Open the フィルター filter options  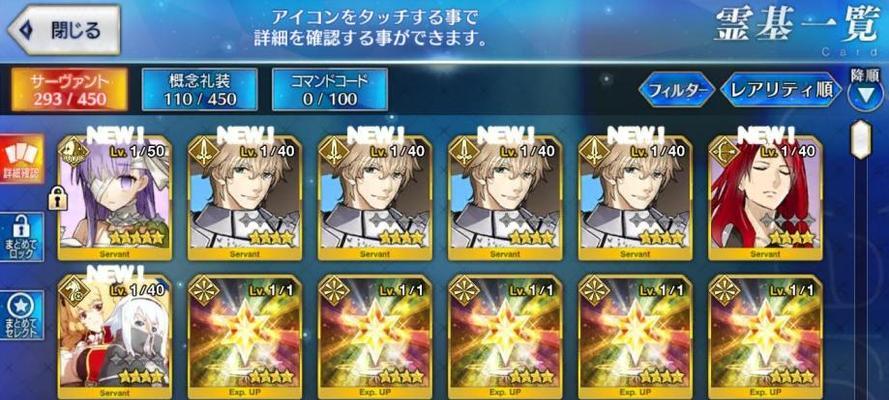click(x=677, y=90)
